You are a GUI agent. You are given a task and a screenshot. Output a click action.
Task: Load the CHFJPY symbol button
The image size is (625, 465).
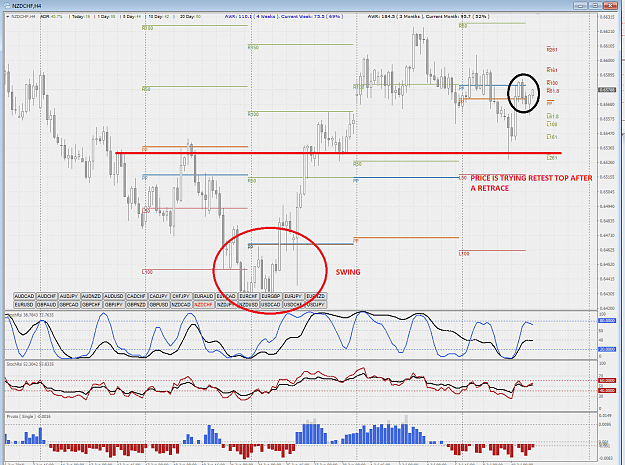coord(181,296)
